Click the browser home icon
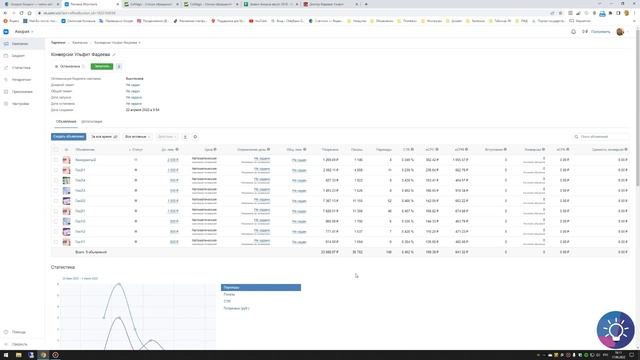 [29, 13]
